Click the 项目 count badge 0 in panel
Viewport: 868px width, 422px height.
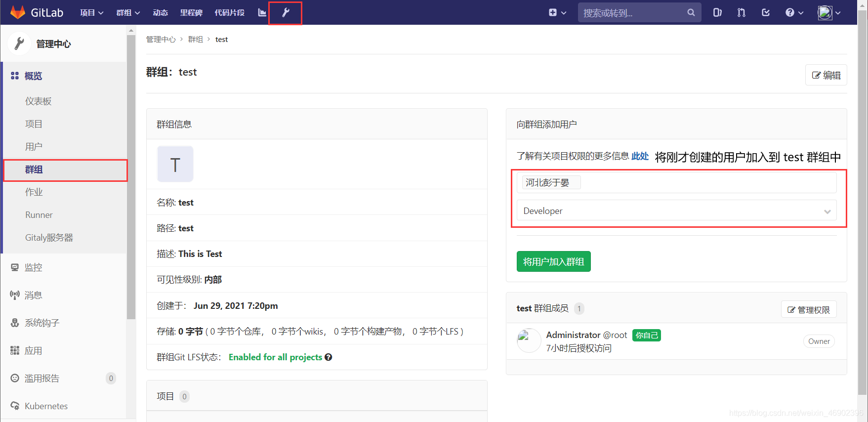pos(184,396)
